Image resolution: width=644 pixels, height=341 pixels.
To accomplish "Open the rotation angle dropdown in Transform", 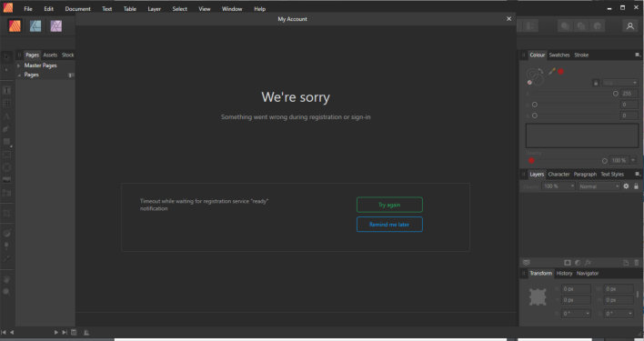I will 588,314.
